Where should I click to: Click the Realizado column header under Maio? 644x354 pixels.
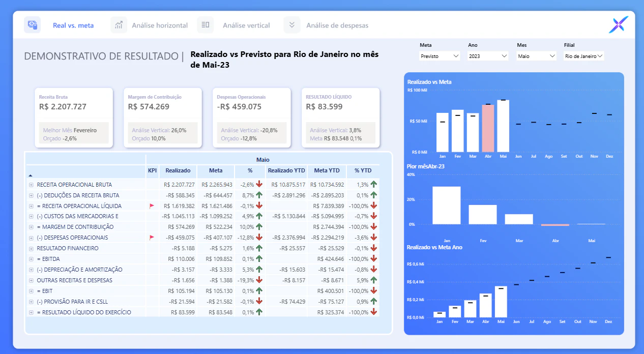click(178, 171)
